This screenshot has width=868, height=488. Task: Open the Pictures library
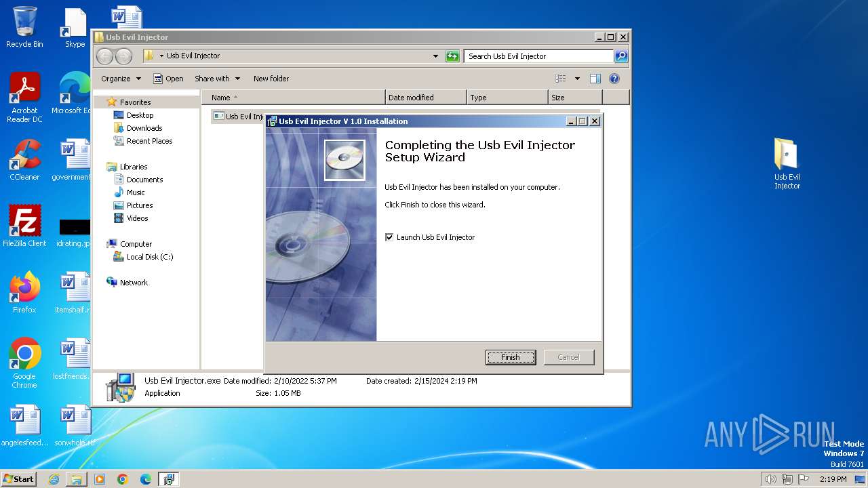click(140, 205)
